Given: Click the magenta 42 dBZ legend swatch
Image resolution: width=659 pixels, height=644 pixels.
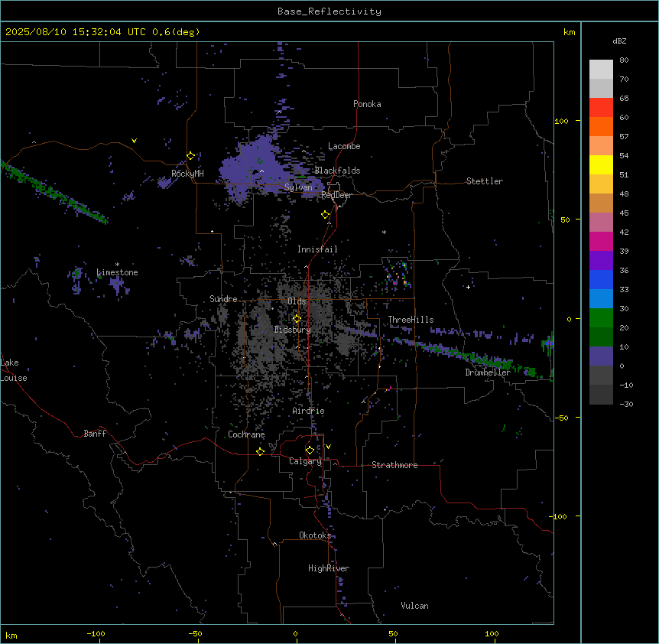Looking at the screenshot, I should 601,241.
